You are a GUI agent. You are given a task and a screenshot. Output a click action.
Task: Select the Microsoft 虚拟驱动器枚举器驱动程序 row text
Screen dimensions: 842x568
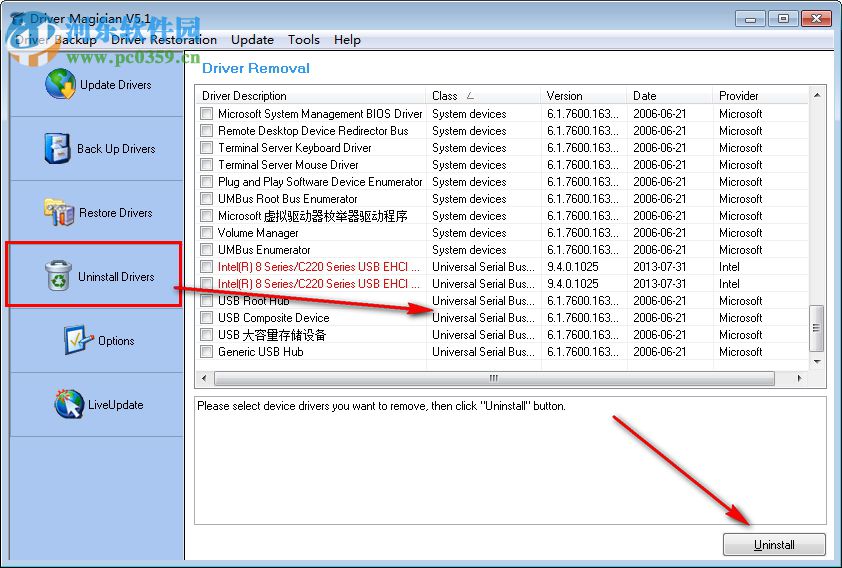click(x=313, y=216)
